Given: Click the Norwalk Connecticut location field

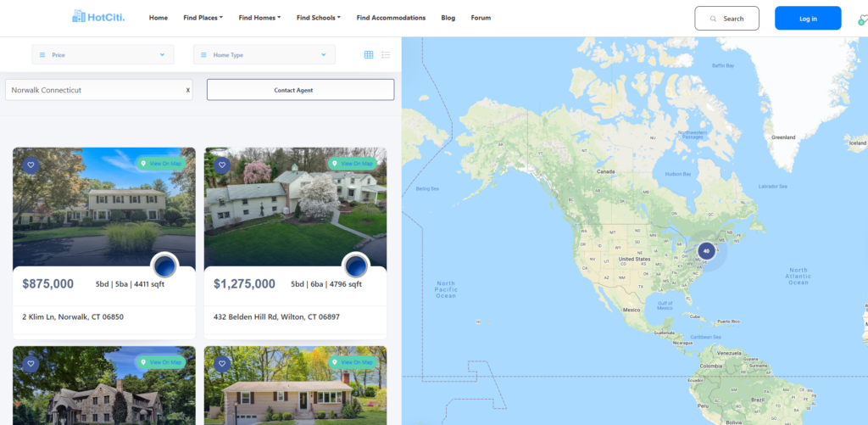Looking at the screenshot, I should 99,90.
